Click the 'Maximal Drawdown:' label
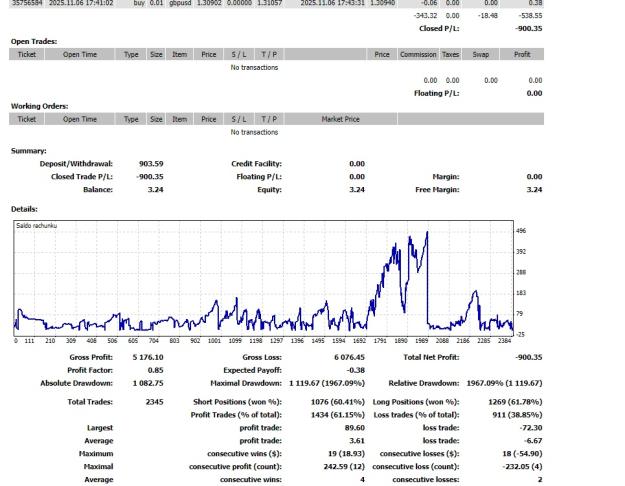This screenshot has width=625, height=486. click(246, 383)
